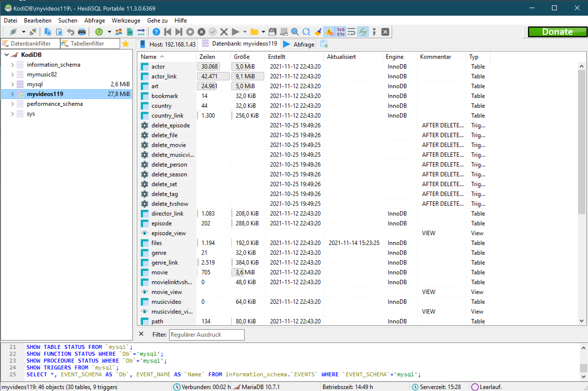This screenshot has width=588, height=391.
Task: Open dropdown arrow next to folder icon
Action: pyautogui.click(x=263, y=32)
